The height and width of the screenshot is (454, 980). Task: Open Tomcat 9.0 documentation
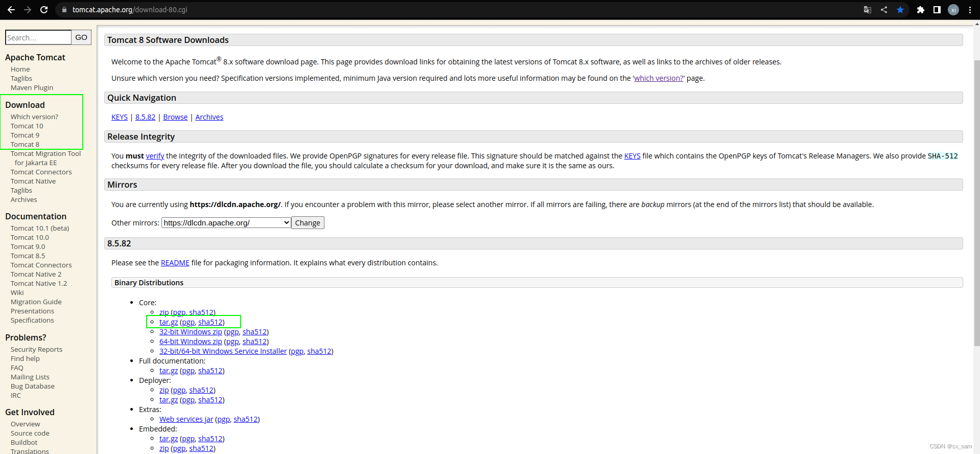point(28,246)
